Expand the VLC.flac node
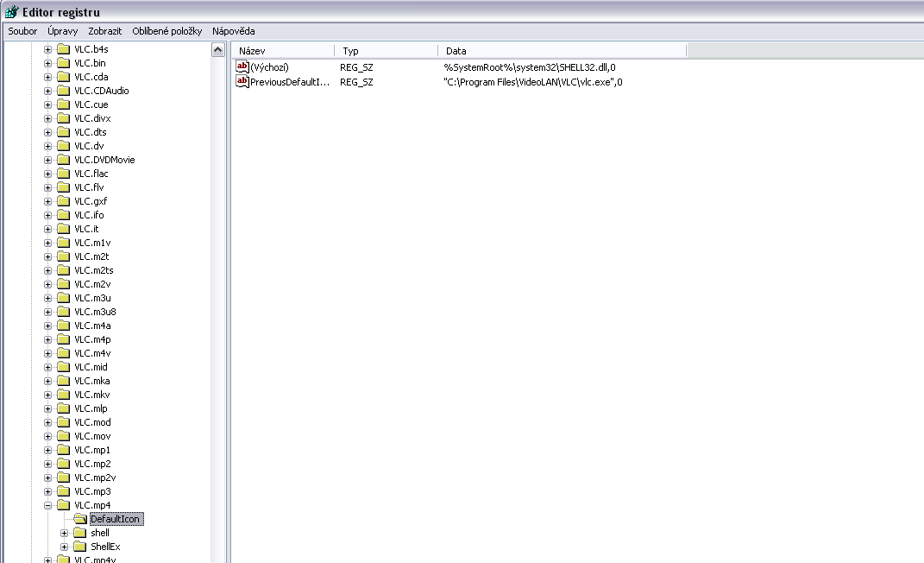This screenshot has height=563, width=924. pyautogui.click(x=47, y=174)
